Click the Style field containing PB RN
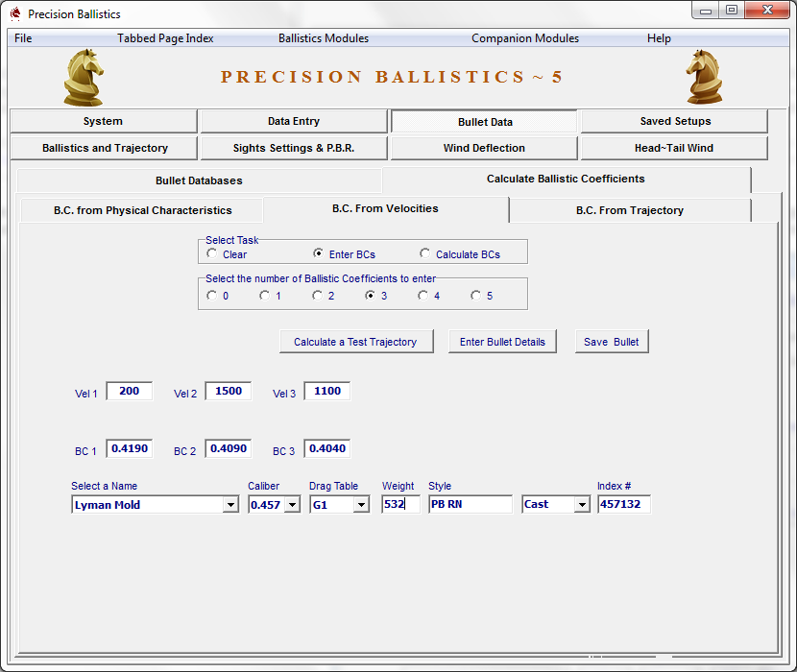Image resolution: width=797 pixels, height=672 pixels. [x=471, y=504]
